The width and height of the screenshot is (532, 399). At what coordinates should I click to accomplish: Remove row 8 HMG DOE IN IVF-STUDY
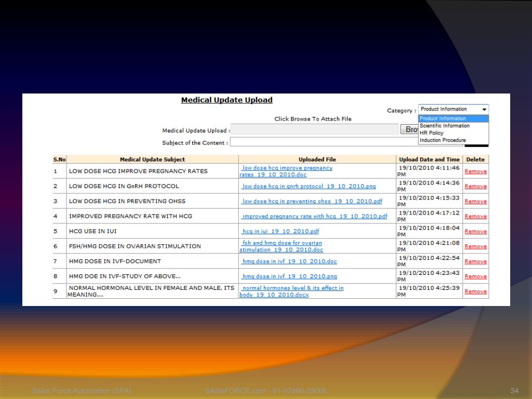(476, 276)
